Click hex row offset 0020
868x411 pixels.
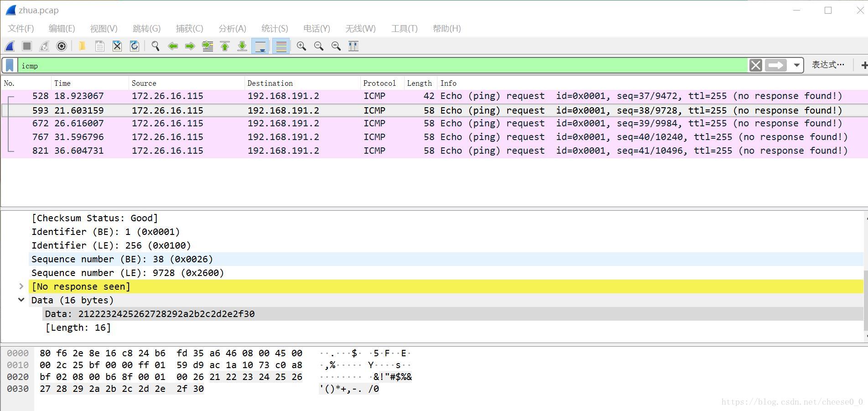(x=18, y=377)
